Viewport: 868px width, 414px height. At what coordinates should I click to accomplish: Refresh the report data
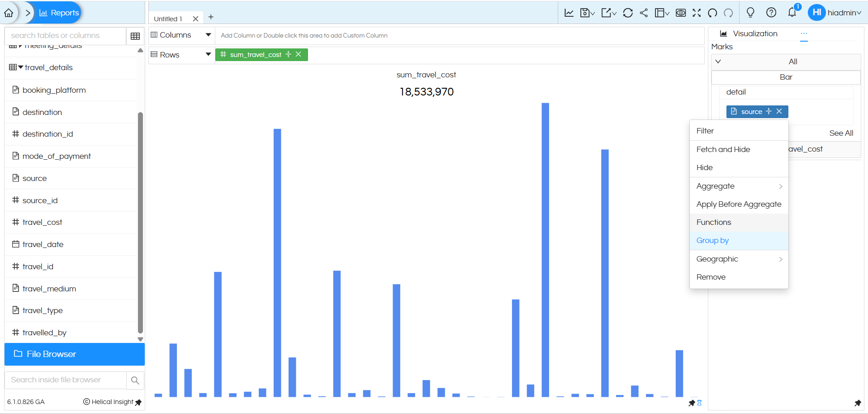click(x=628, y=13)
